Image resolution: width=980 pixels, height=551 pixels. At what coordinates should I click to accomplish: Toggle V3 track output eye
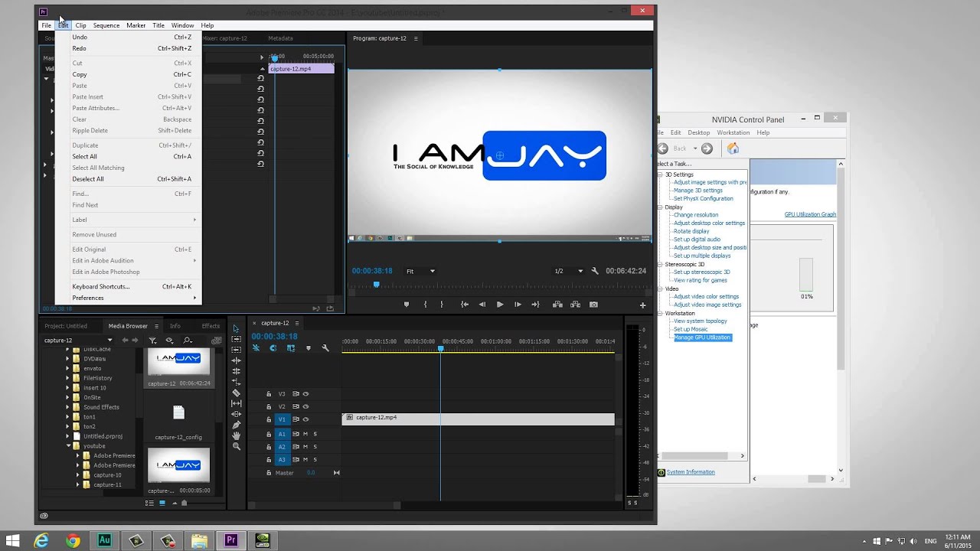[305, 394]
